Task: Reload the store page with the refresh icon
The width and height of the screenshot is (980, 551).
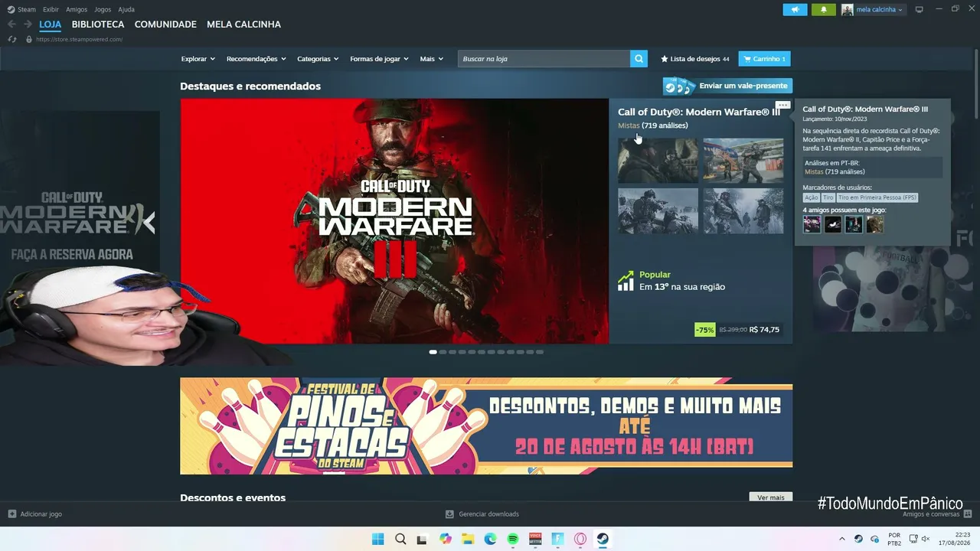Action: pyautogui.click(x=11, y=39)
